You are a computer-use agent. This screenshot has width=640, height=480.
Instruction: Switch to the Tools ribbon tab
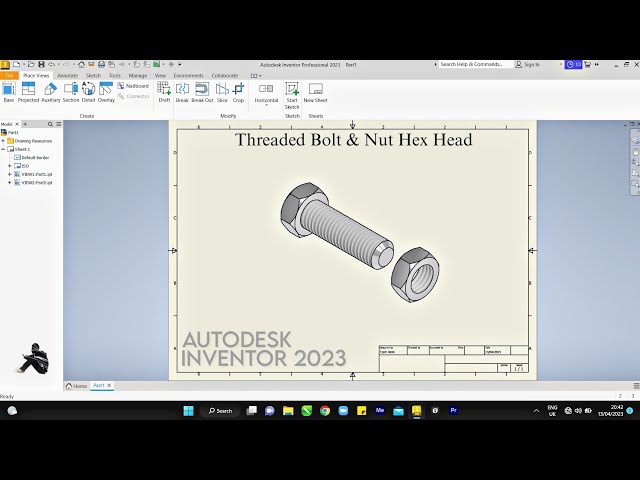click(x=115, y=76)
